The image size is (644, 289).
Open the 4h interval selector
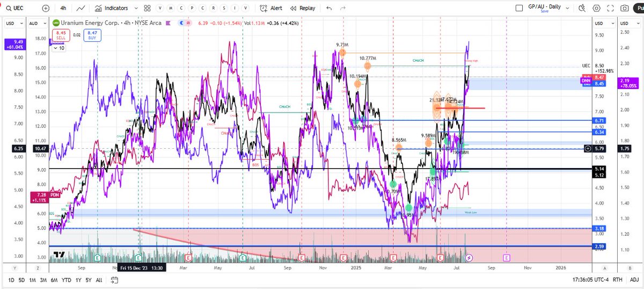pyautogui.click(x=63, y=8)
